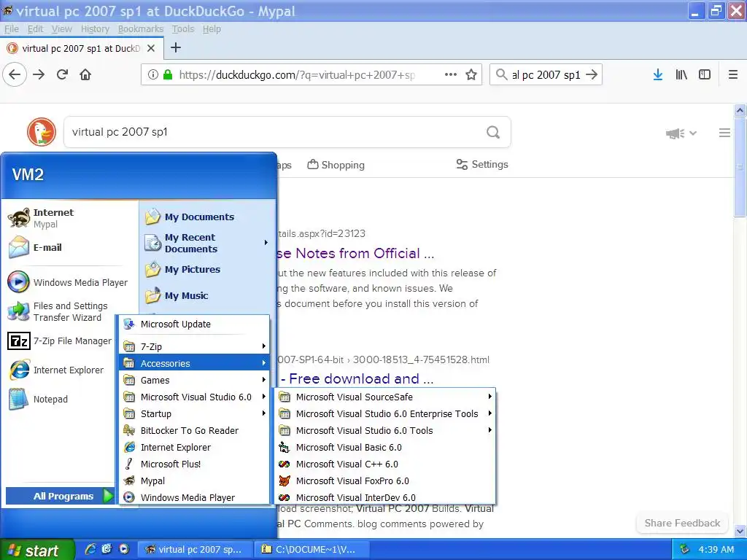Open the View menu
Viewport: 747px width, 560px height.
click(x=62, y=29)
